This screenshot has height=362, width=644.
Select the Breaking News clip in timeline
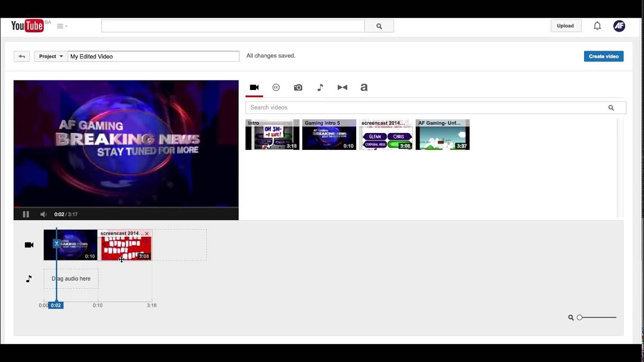coord(70,245)
